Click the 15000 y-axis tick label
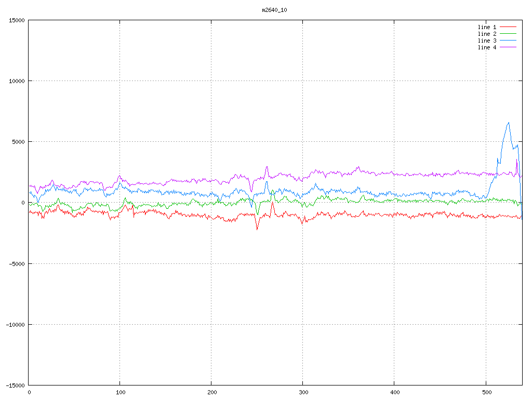 point(17,20)
